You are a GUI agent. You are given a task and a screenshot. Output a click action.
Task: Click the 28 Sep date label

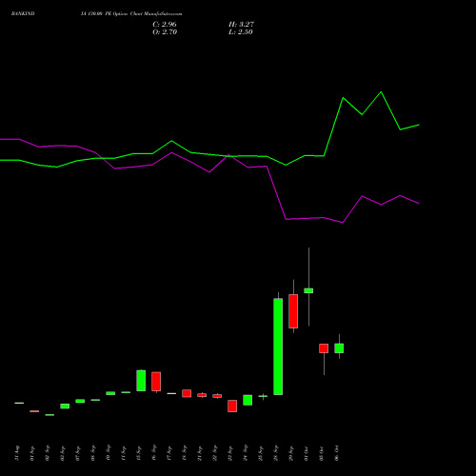point(276,453)
